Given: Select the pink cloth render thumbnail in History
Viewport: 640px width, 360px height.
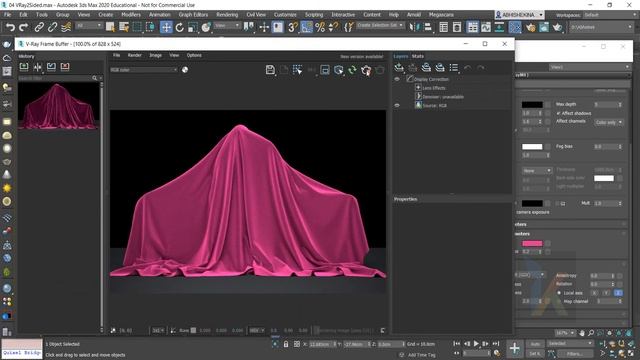Looking at the screenshot, I should 58,106.
